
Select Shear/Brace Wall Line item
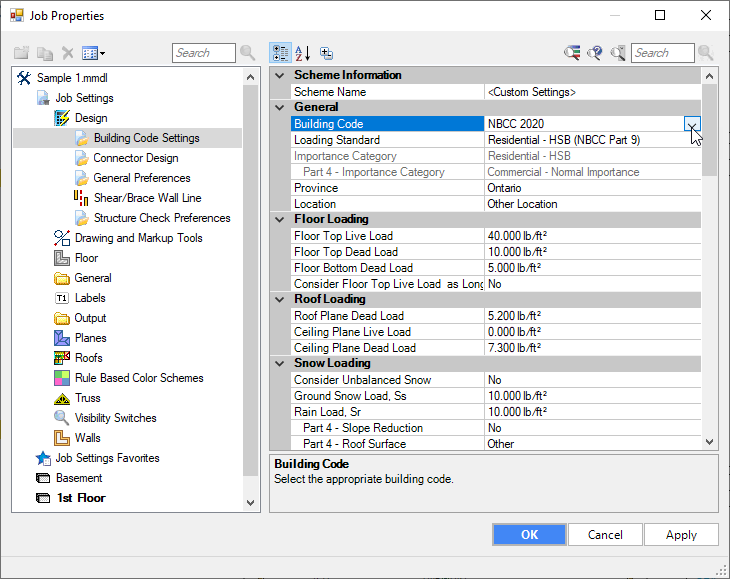click(x=147, y=198)
